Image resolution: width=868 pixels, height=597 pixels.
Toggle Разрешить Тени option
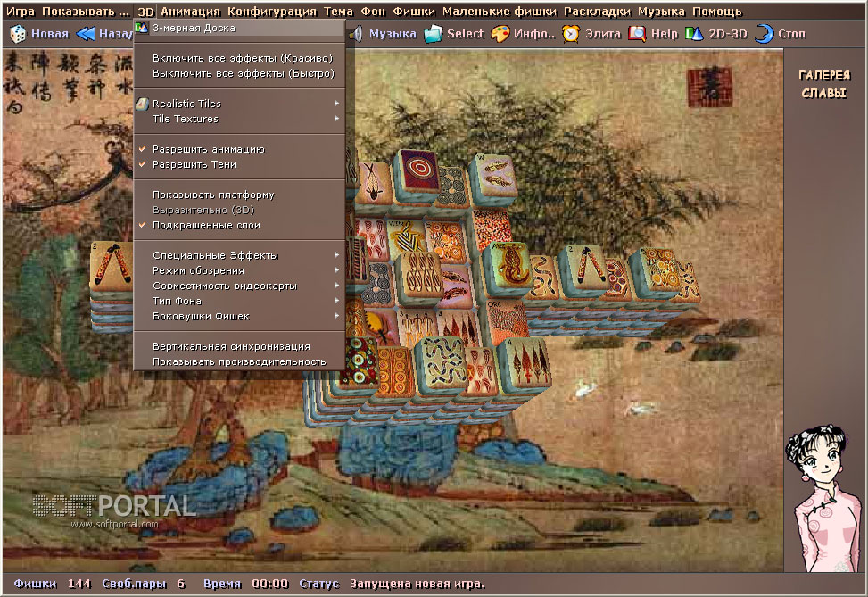point(239,164)
